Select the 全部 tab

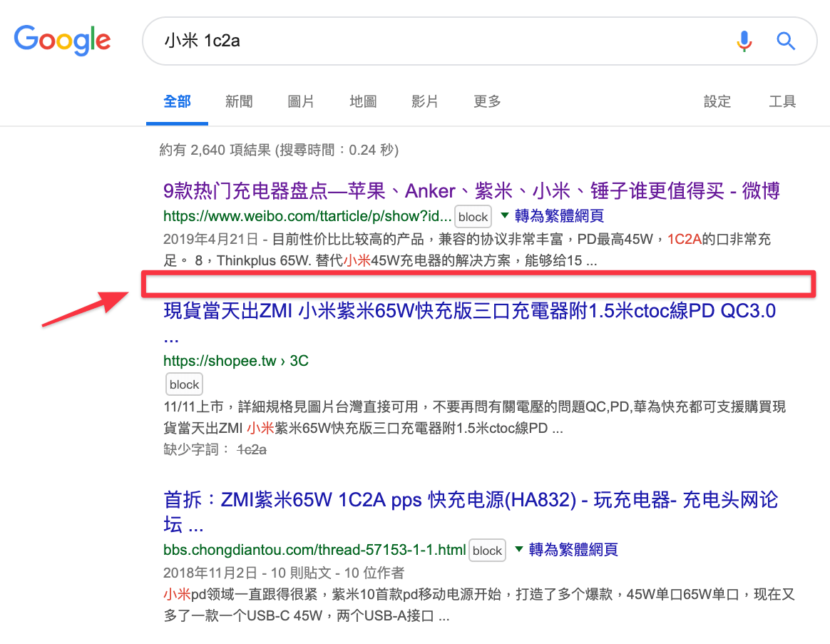pyautogui.click(x=177, y=101)
